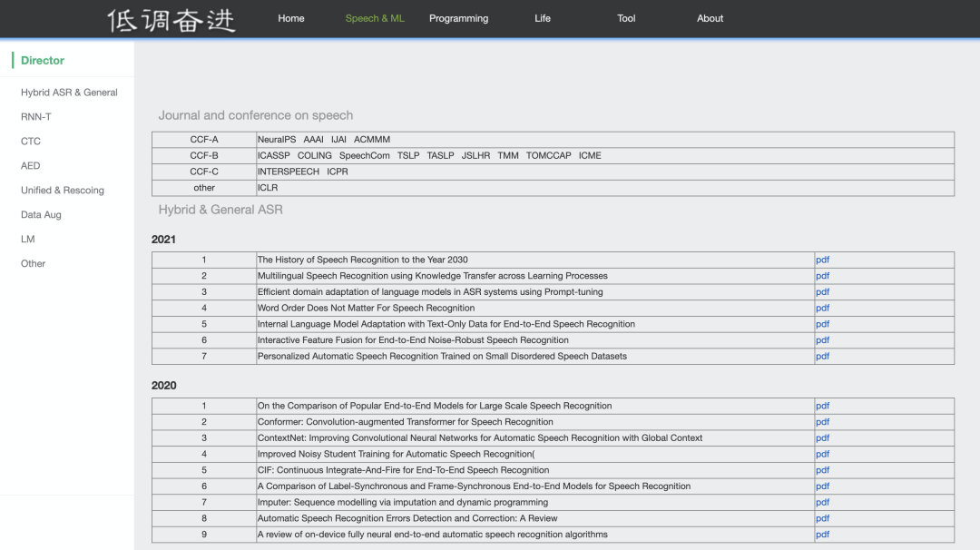
Task: Open pdf for Interactive Feature Fusion paper
Action: [822, 340]
